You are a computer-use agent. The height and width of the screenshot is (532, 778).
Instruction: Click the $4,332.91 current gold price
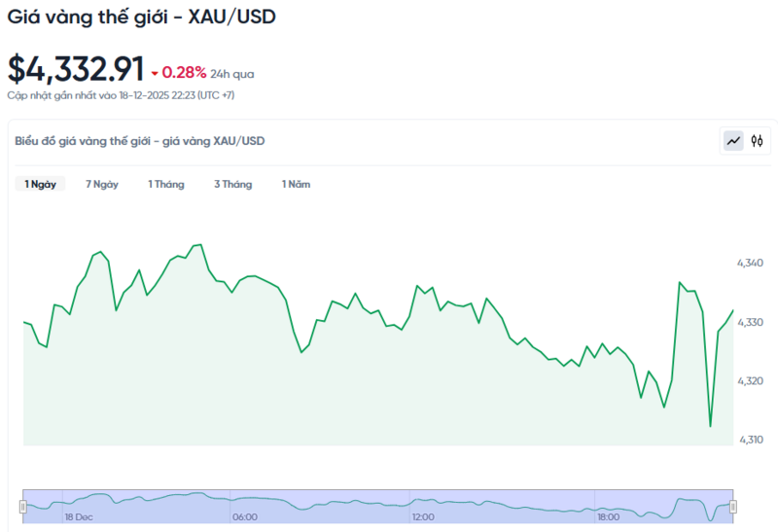(76, 69)
